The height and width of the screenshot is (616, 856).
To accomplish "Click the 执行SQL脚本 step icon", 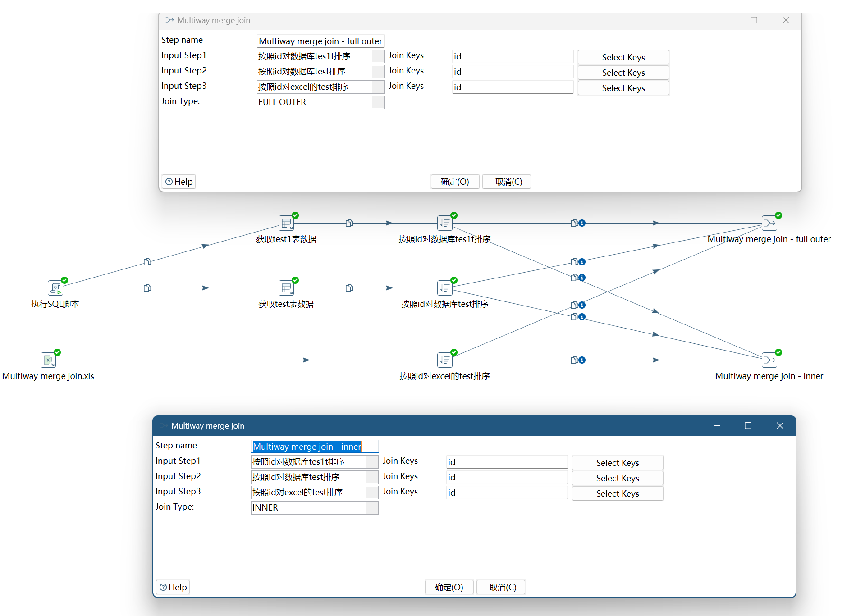I will (55, 287).
